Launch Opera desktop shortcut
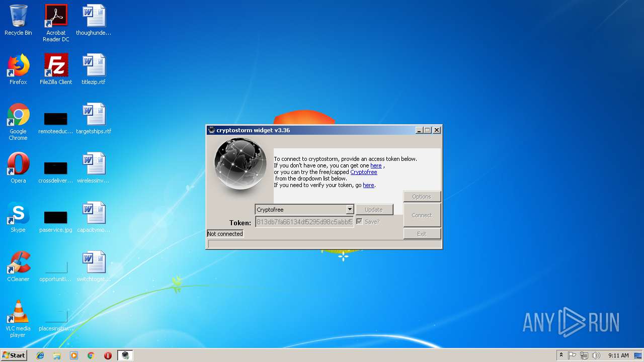This screenshot has height=362, width=644. pyautogui.click(x=18, y=168)
